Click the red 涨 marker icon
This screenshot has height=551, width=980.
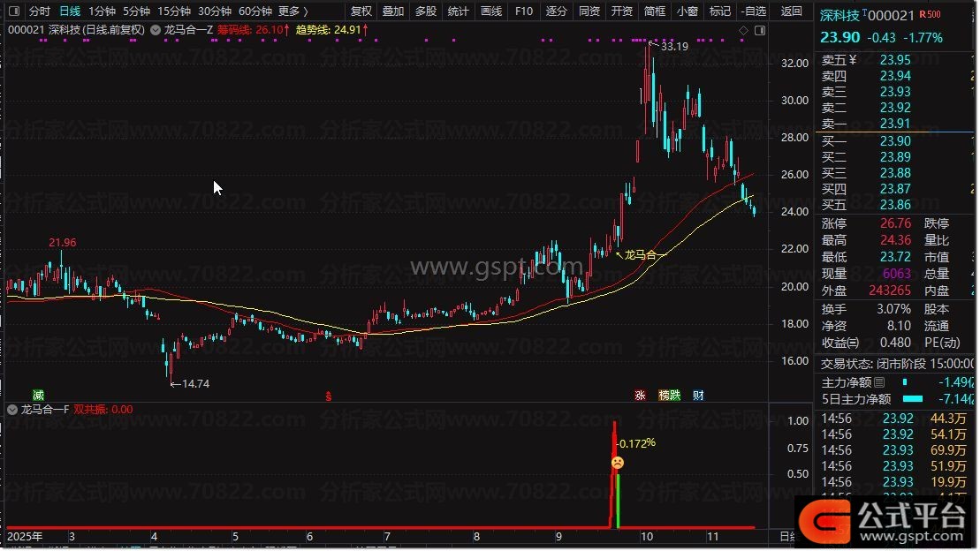(x=640, y=395)
